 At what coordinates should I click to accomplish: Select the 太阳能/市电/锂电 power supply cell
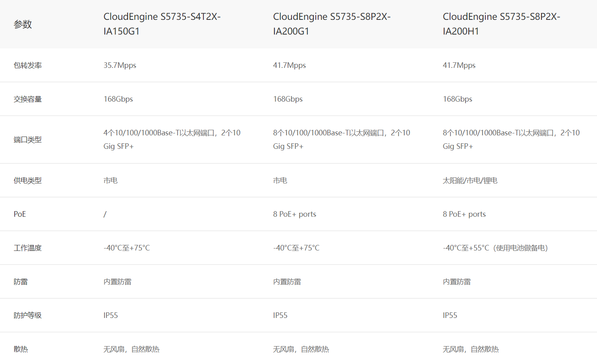pos(470,181)
